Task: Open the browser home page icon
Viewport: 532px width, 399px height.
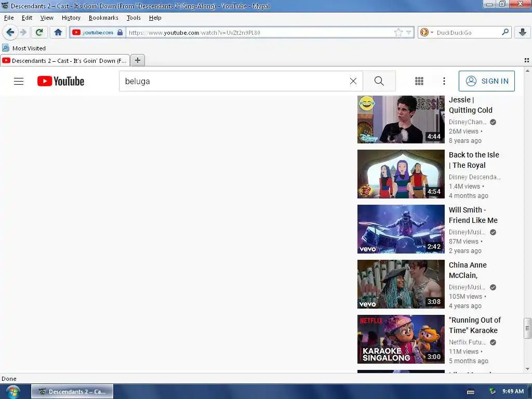Action: click(x=58, y=33)
